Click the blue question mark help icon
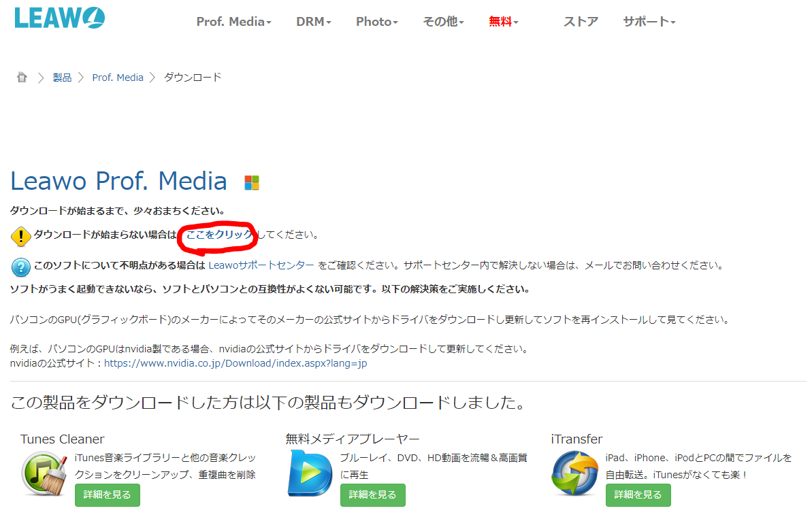Viewport: 812px width, 519px height. pos(21,267)
